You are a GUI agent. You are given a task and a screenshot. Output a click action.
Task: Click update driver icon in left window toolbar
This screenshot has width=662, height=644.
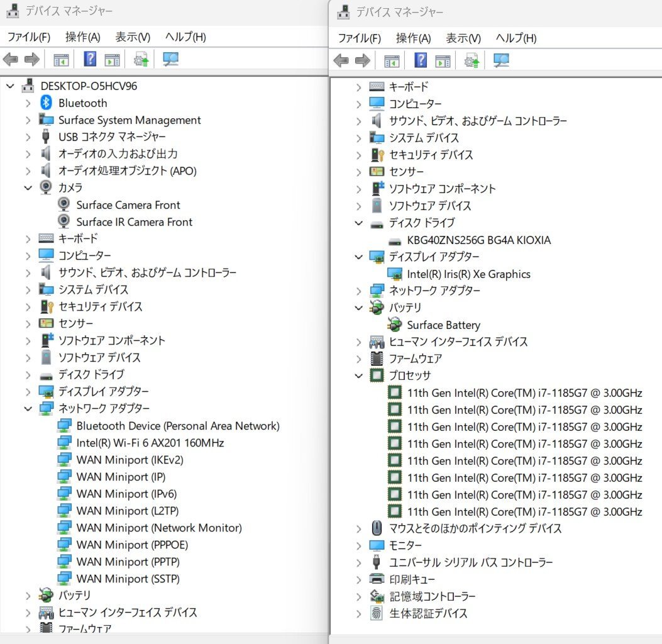(141, 60)
